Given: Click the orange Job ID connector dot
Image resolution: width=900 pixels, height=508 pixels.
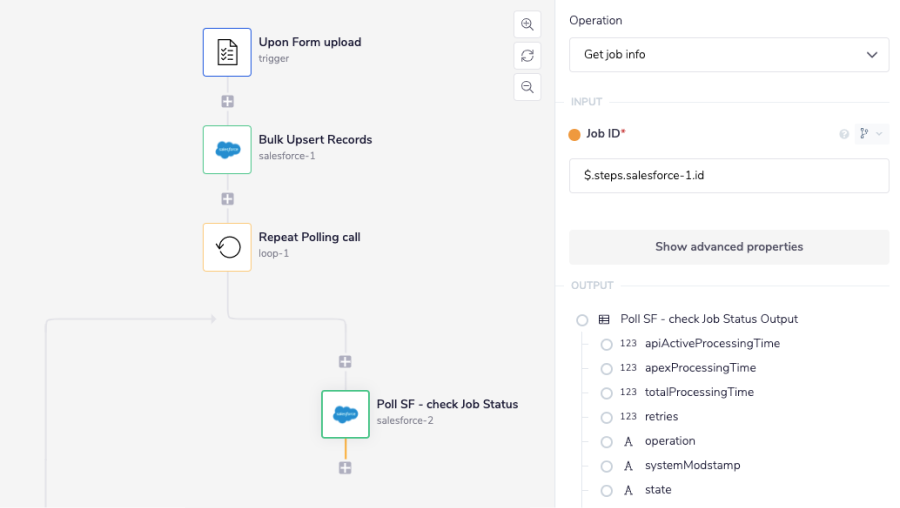Looking at the screenshot, I should pos(574,134).
